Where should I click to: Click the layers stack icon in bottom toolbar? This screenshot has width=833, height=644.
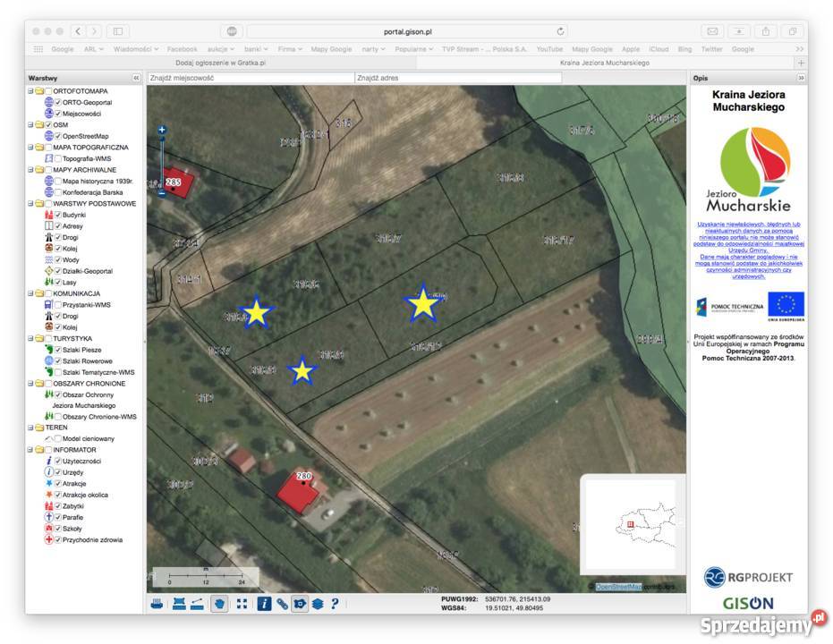pyautogui.click(x=318, y=604)
